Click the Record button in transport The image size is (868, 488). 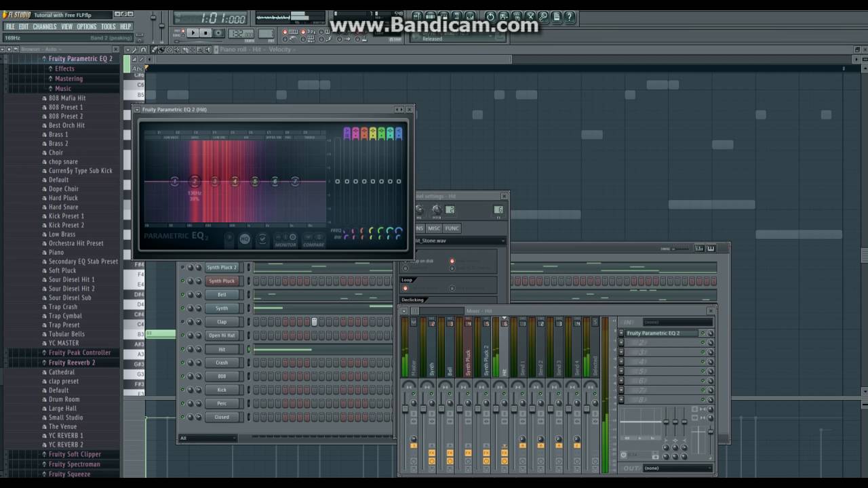point(218,33)
